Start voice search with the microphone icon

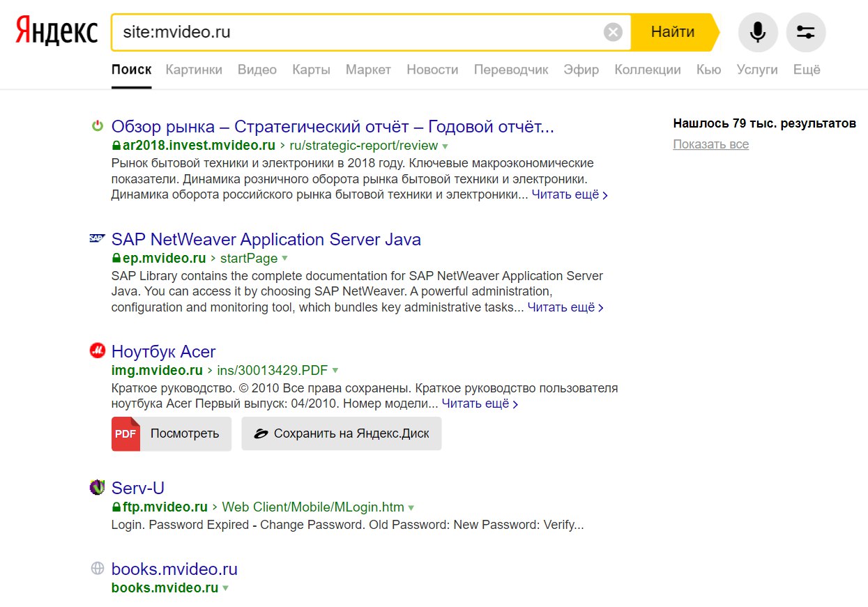click(758, 32)
